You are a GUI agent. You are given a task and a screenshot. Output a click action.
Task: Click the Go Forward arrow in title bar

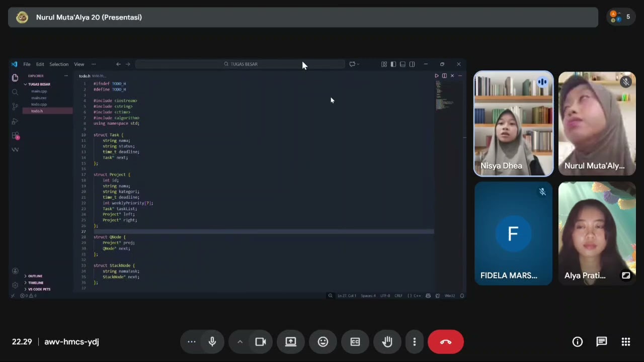tap(128, 64)
